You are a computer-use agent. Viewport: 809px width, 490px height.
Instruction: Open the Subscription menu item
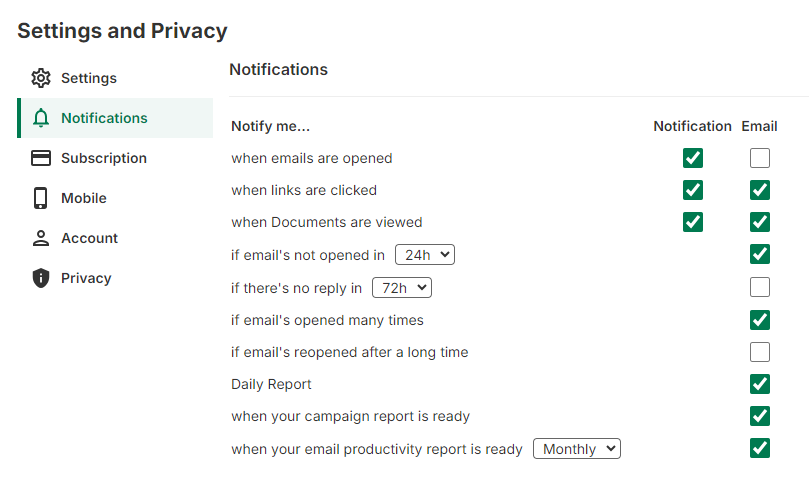tap(104, 158)
